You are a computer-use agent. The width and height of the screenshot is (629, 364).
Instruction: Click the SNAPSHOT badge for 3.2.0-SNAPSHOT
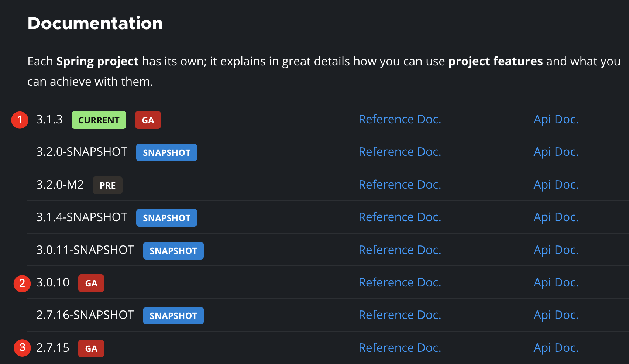pyautogui.click(x=166, y=152)
